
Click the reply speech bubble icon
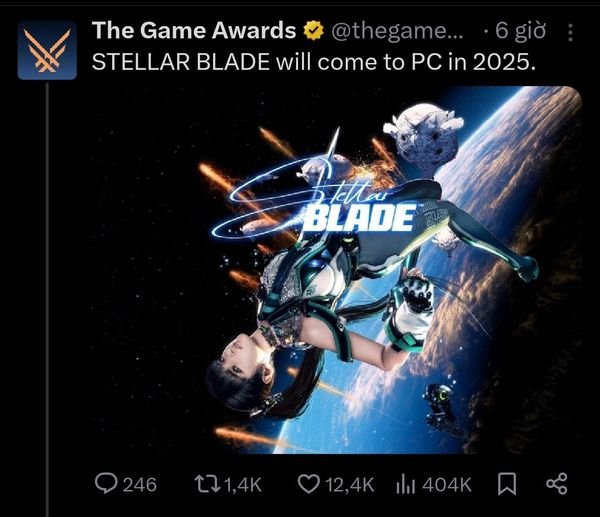(106, 483)
